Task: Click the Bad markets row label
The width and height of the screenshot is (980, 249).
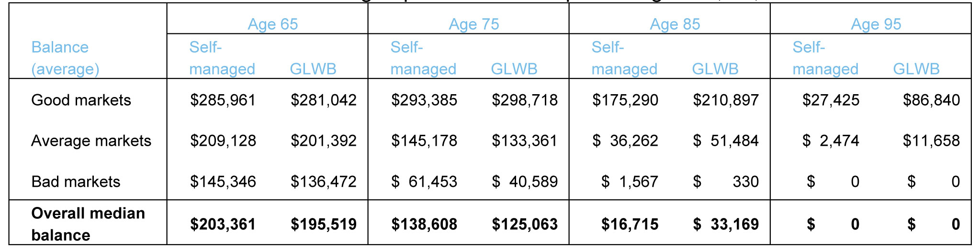Action: pyautogui.click(x=76, y=182)
